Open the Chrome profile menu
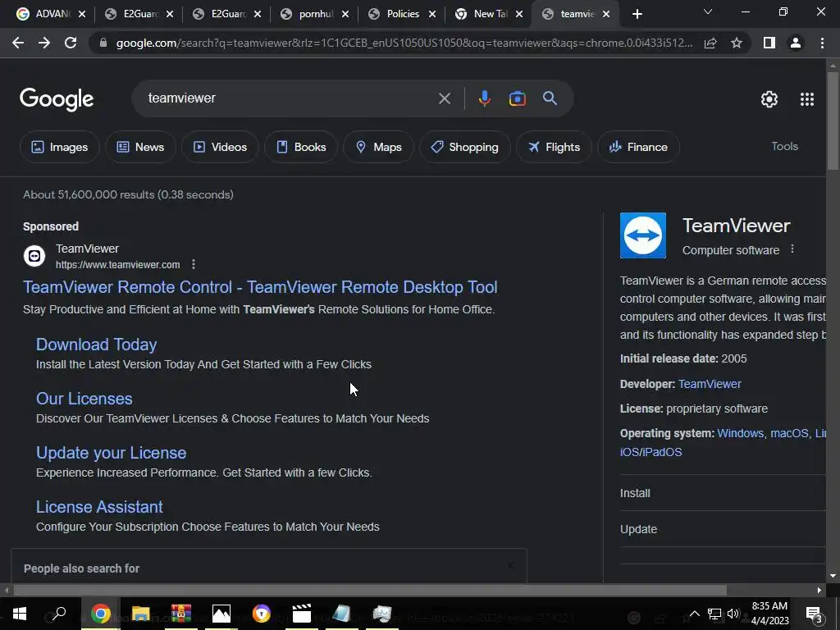Screen dimensions: 840x630 [796, 43]
